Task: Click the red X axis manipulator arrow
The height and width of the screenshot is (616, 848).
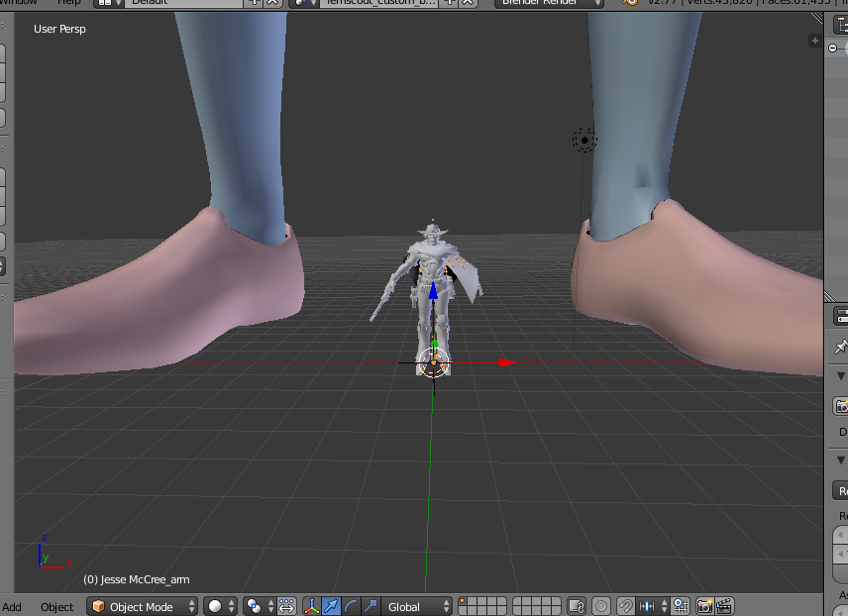Action: point(507,362)
